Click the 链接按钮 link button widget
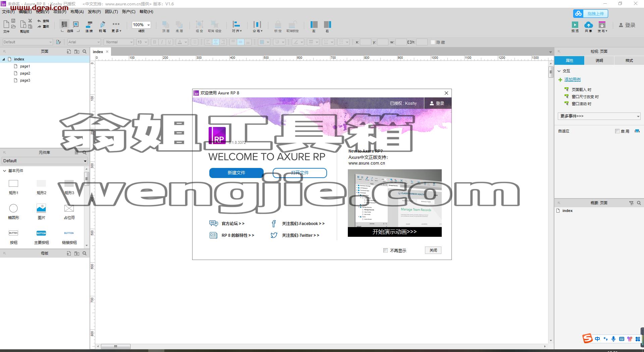The height and width of the screenshot is (352, 644). (69, 236)
